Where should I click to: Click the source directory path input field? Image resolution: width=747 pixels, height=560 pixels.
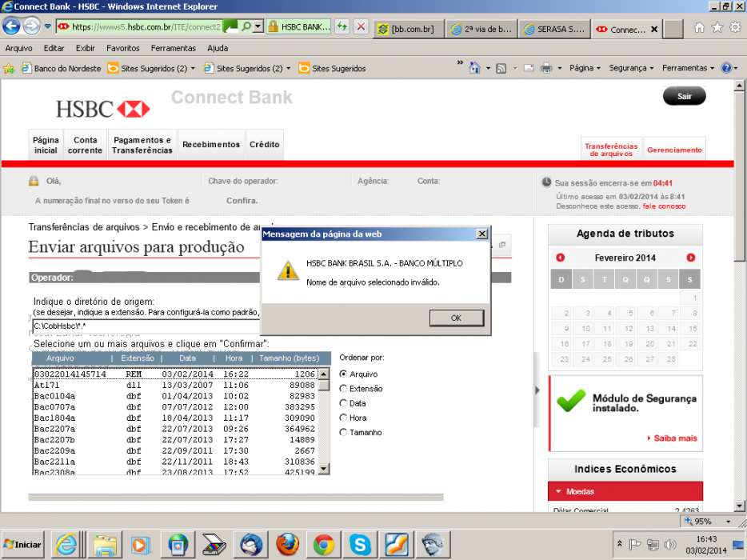(x=146, y=326)
